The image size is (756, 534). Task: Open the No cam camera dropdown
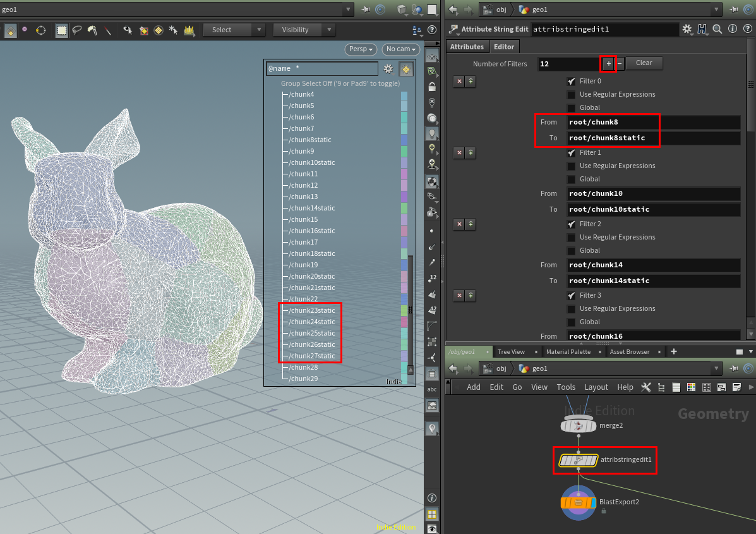(400, 49)
